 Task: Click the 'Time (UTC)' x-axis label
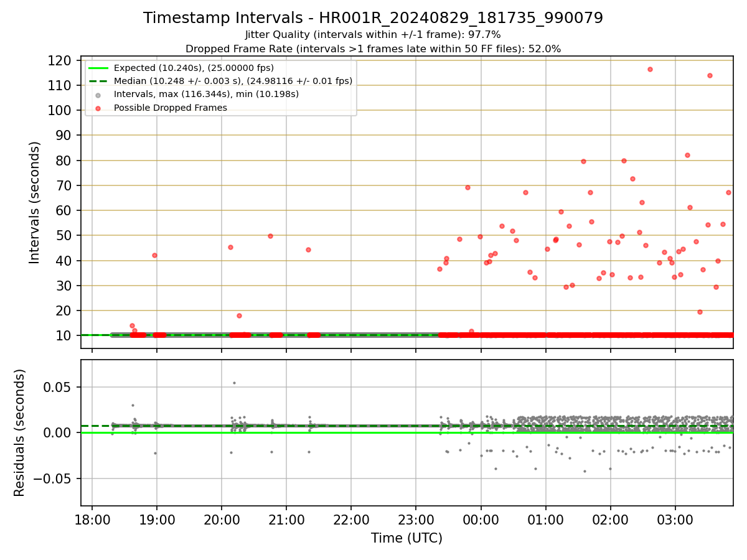pos(406,538)
